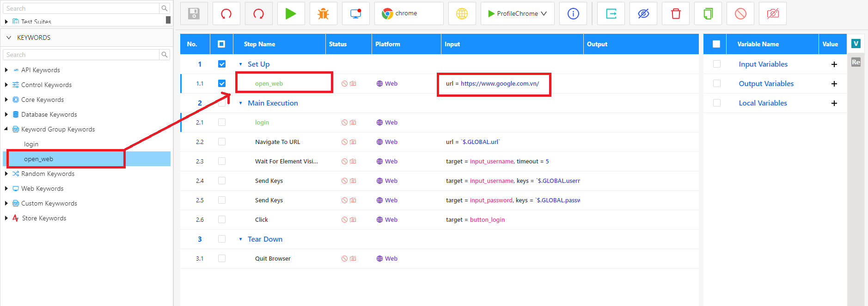Uncheck the Set Up step checkbox
This screenshot has height=306, width=868.
point(222,64)
